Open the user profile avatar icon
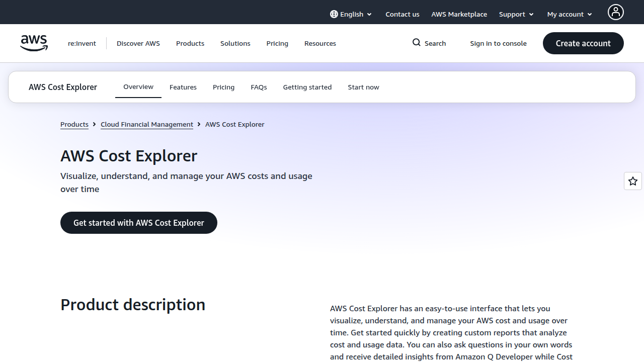This screenshot has height=362, width=644. click(615, 12)
